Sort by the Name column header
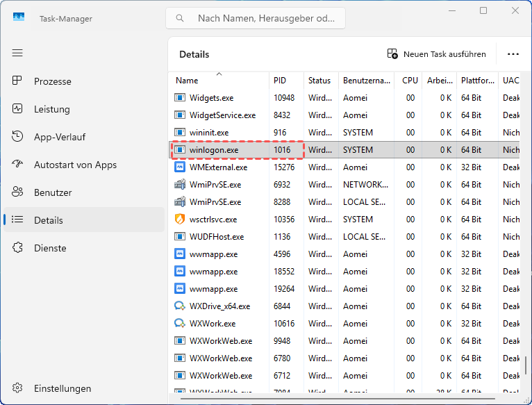This screenshot has height=405, width=532. coord(187,81)
